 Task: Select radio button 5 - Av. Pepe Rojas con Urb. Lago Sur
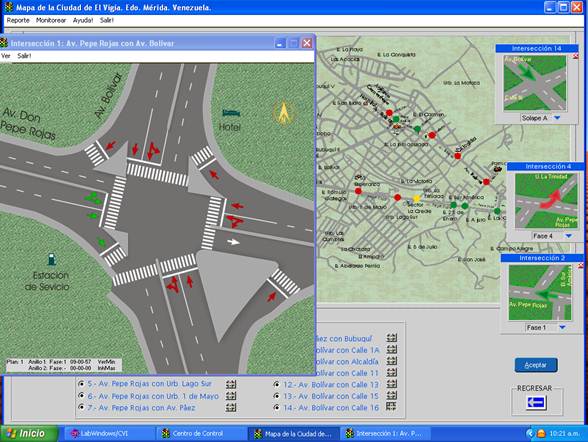pos(81,384)
